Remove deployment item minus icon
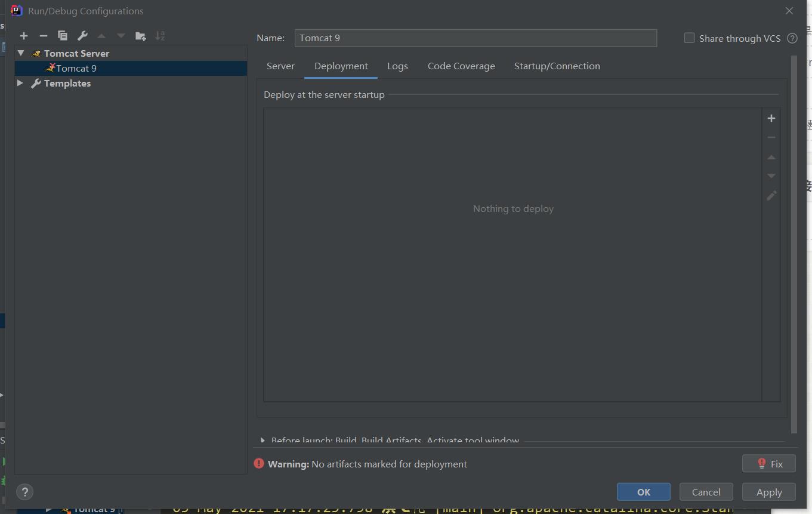The image size is (812, 514). (771, 137)
